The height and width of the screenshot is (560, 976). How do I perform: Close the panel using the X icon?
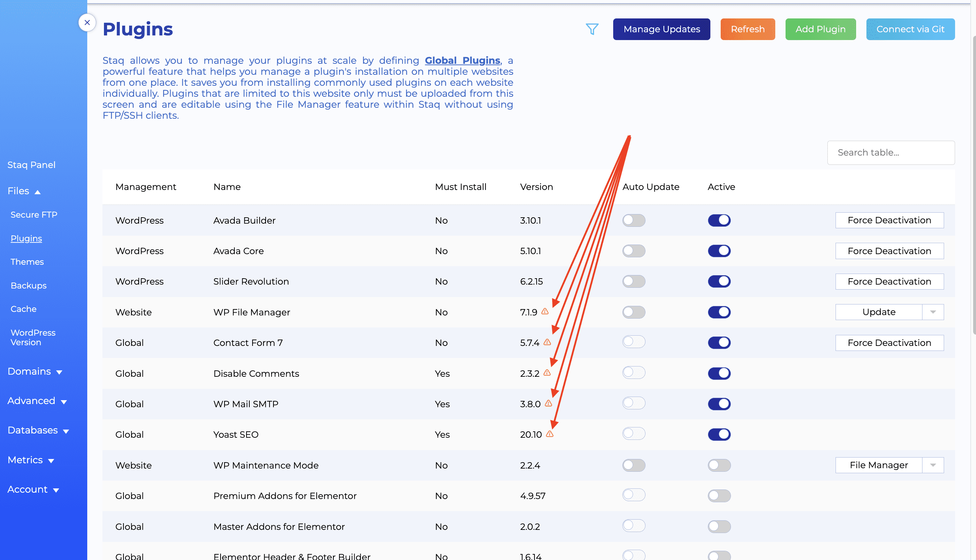[x=87, y=22]
